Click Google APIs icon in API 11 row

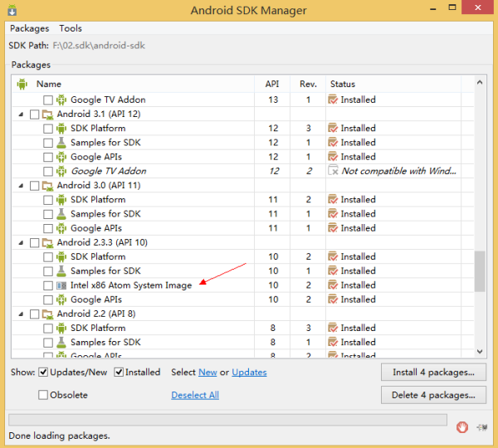point(61,228)
